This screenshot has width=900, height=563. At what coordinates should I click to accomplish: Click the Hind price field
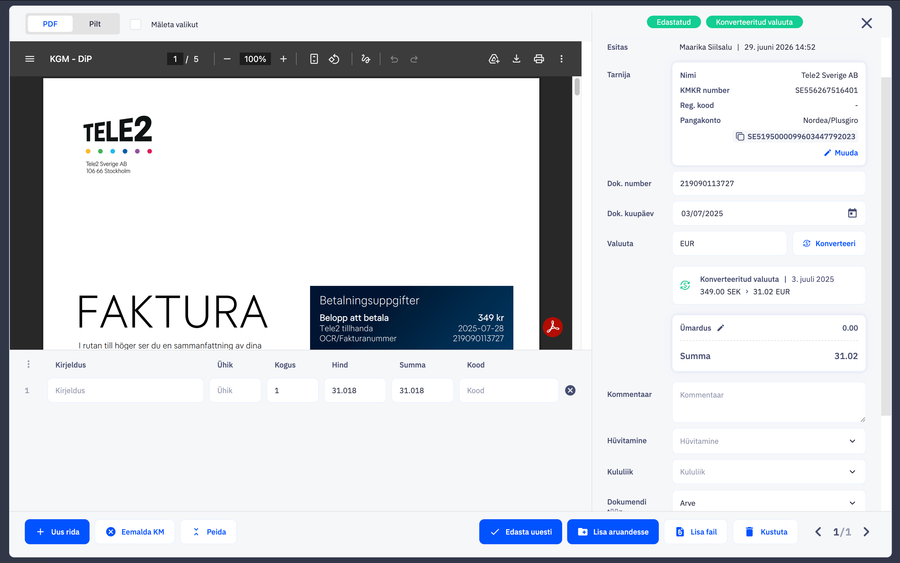(x=355, y=390)
